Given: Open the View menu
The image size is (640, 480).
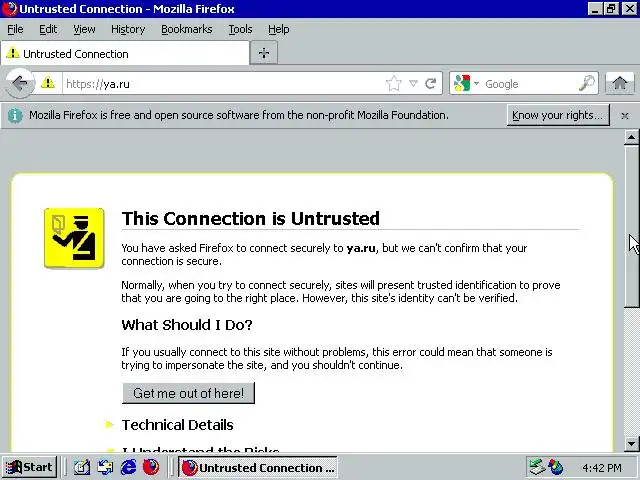Looking at the screenshot, I should click(84, 29).
